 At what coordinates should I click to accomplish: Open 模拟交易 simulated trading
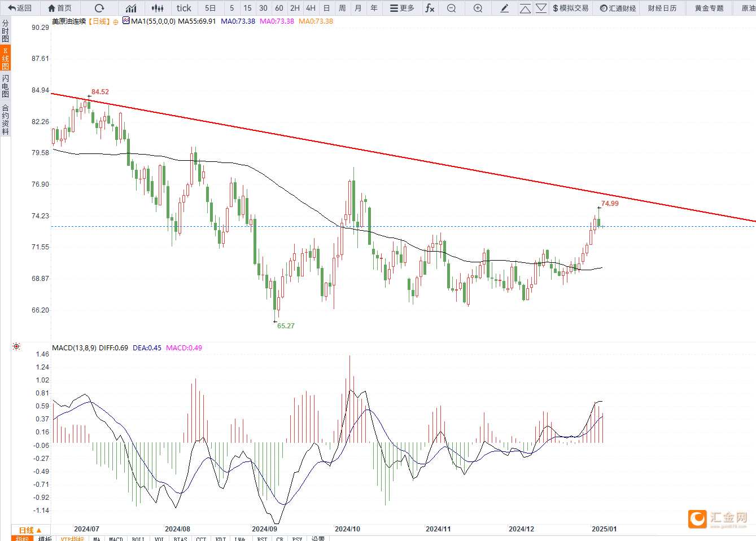pos(571,8)
